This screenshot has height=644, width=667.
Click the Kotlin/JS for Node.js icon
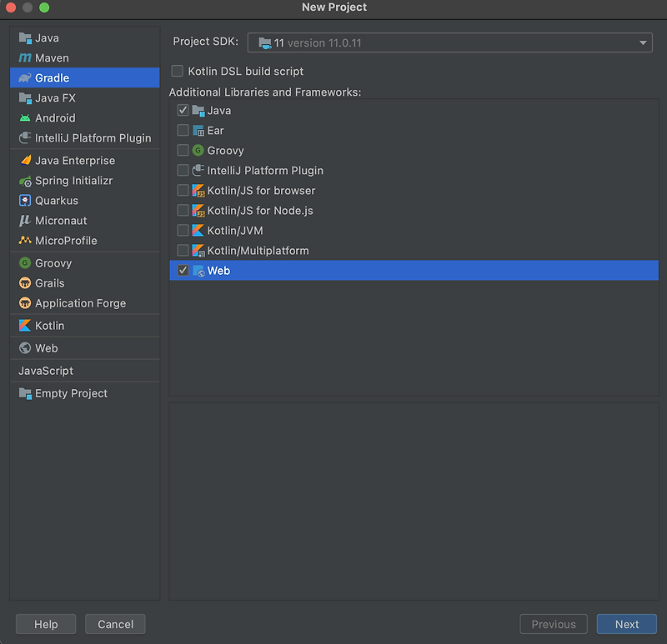pyautogui.click(x=198, y=211)
